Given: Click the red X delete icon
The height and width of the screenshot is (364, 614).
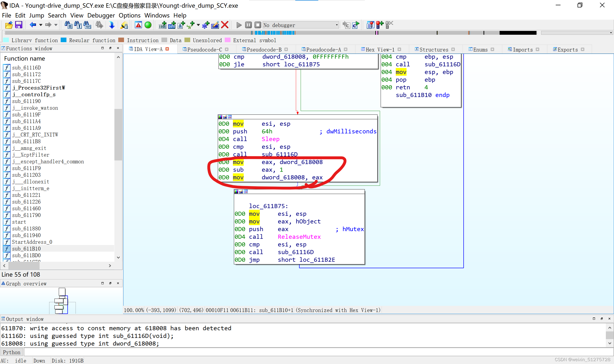Looking at the screenshot, I should (225, 25).
